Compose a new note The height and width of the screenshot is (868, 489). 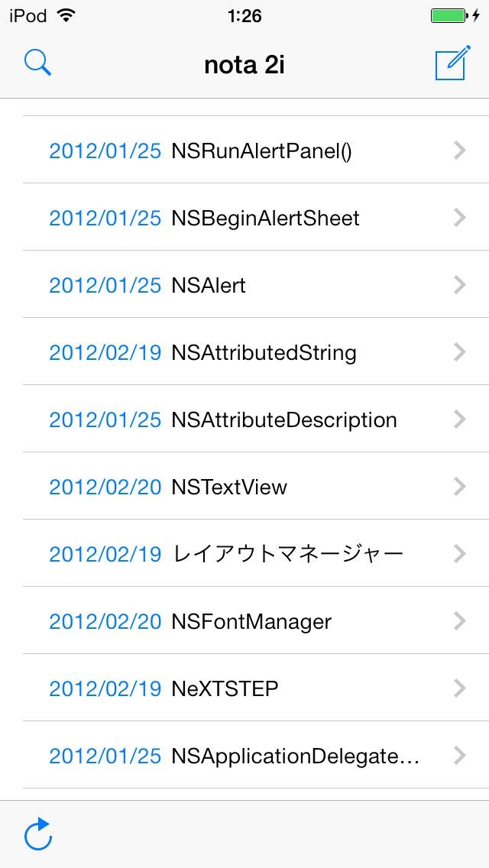[451, 64]
